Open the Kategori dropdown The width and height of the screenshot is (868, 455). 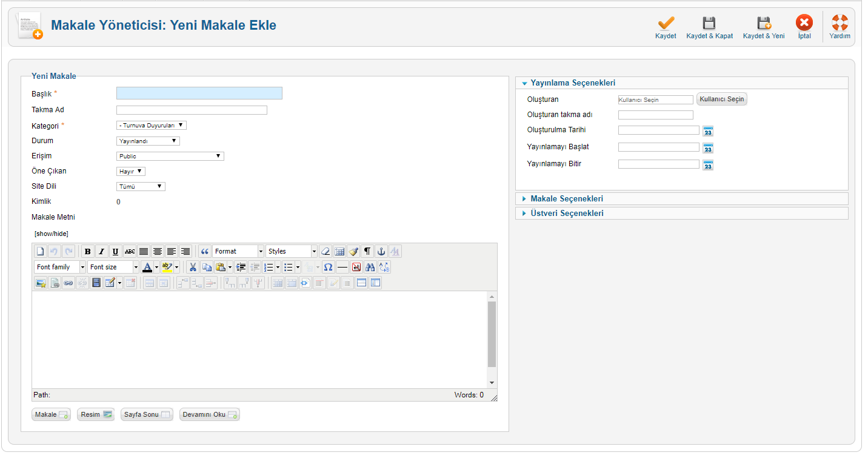coord(152,126)
